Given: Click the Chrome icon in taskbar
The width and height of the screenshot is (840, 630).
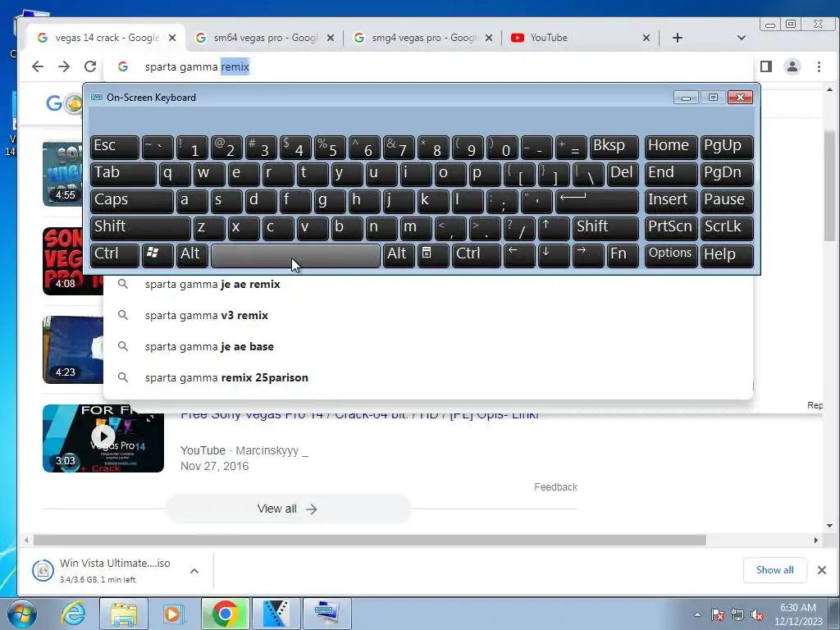Looking at the screenshot, I should [x=225, y=614].
